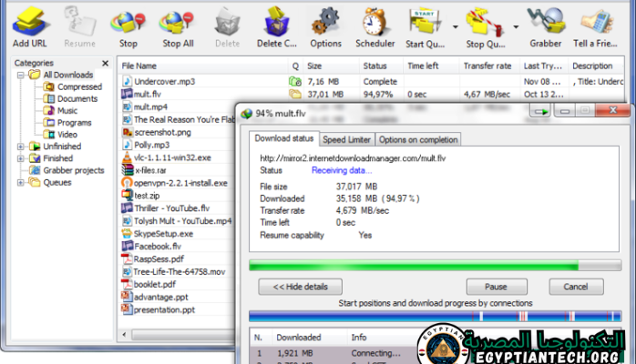Select the Video category
Screen dimensions: 636x364
pyautogui.click(x=60, y=135)
